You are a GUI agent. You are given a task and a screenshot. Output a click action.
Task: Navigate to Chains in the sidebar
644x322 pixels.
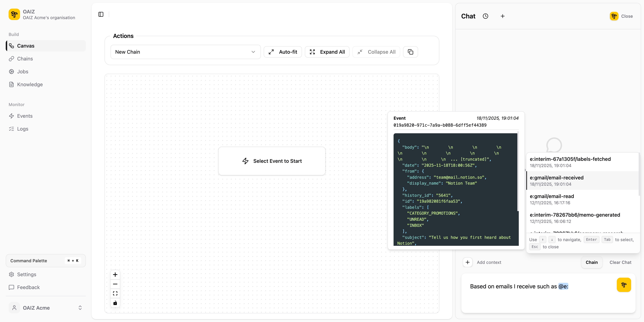pos(25,58)
